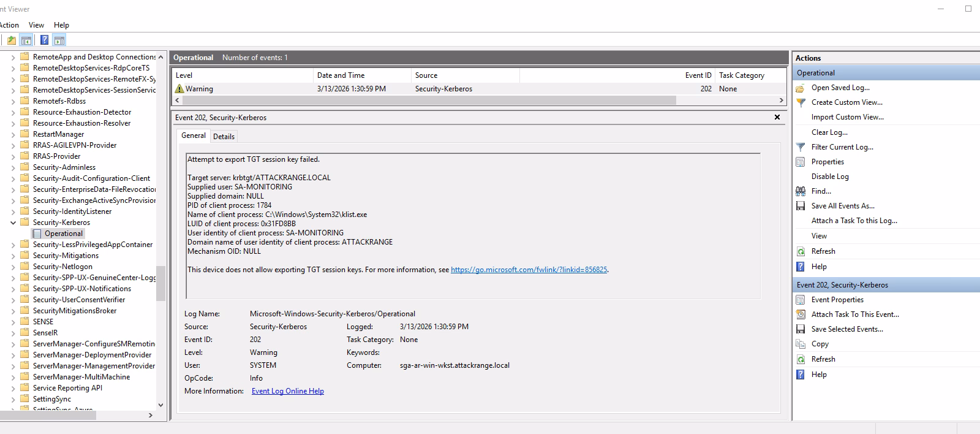980x434 pixels.
Task: Click the Refresh icon under Operational actions
Action: [800, 251]
